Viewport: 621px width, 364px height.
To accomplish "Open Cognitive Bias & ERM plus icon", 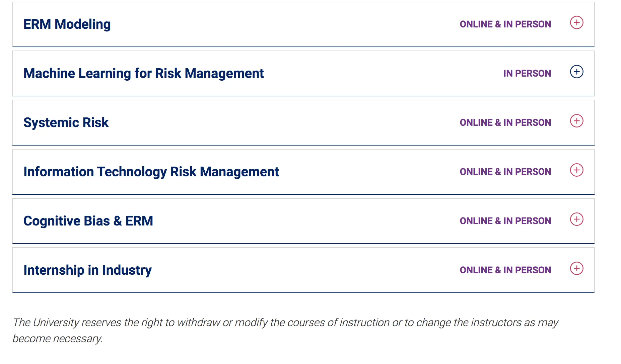I will pos(576,219).
